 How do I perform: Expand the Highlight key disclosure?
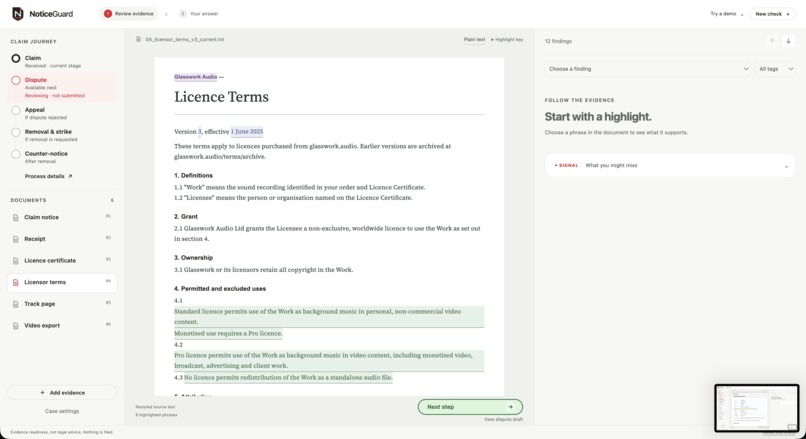click(507, 40)
